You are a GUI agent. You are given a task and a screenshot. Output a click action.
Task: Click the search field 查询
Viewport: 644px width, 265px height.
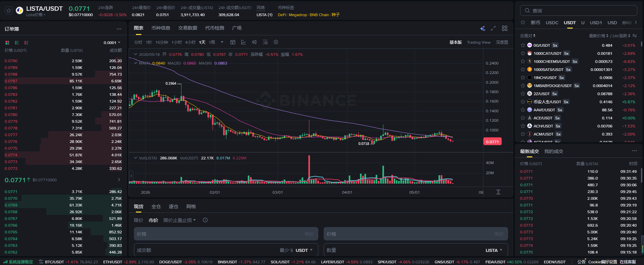(x=579, y=10)
